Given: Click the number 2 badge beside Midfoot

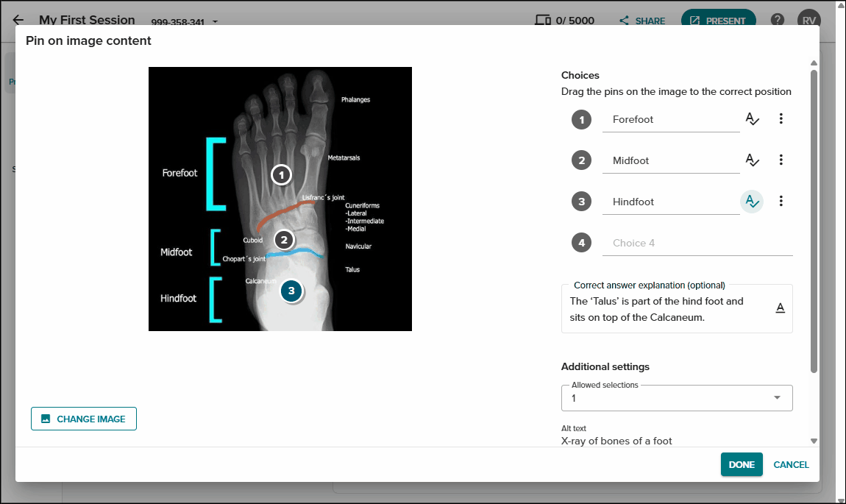Looking at the screenshot, I should [x=582, y=160].
